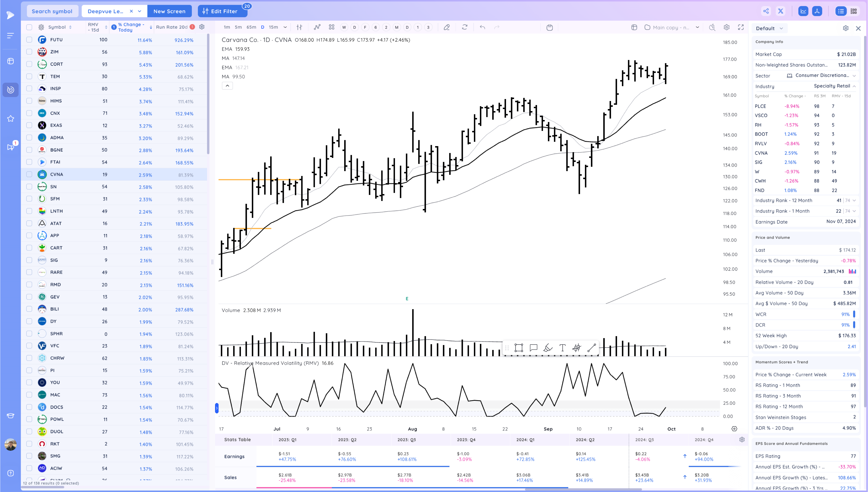The image size is (868, 492).
Task: Sort by % Change - Today column
Action: (131, 27)
